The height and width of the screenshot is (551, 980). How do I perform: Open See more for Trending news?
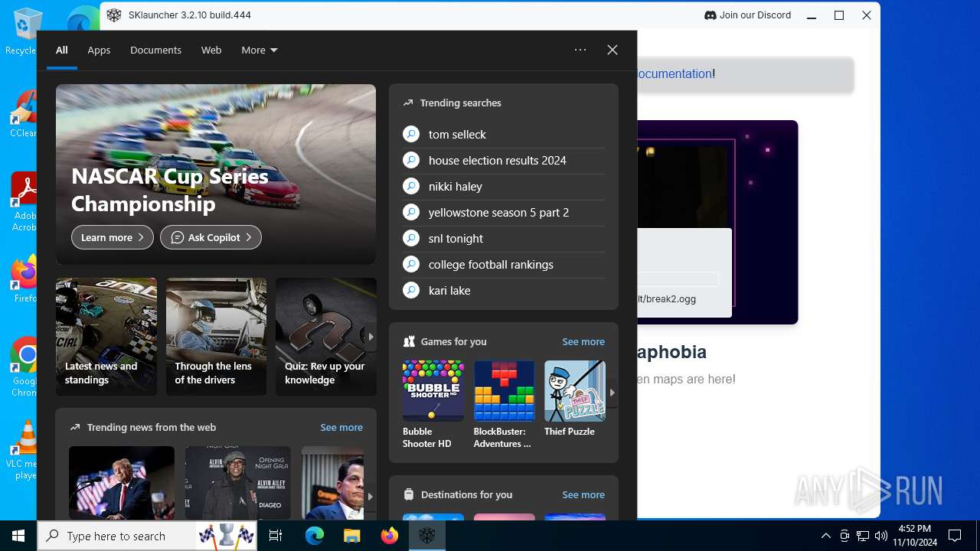(x=341, y=427)
